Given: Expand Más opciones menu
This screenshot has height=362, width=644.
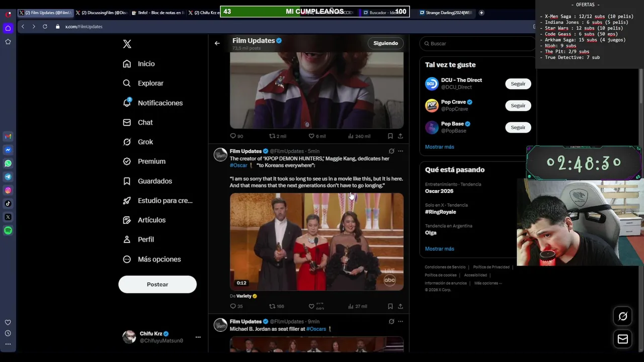Looking at the screenshot, I should [152, 259].
